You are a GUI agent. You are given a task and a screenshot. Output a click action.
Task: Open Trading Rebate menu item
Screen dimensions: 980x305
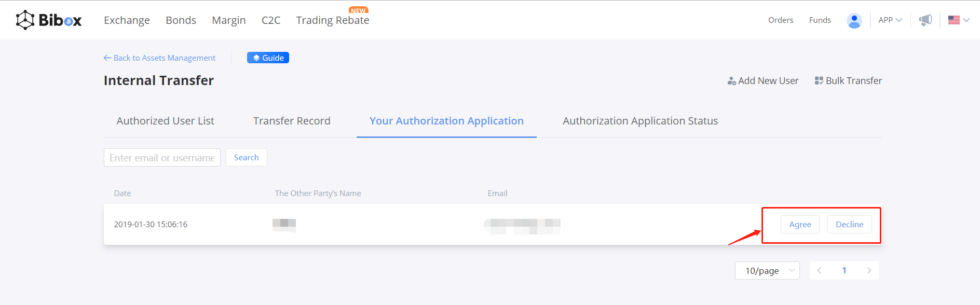click(333, 20)
